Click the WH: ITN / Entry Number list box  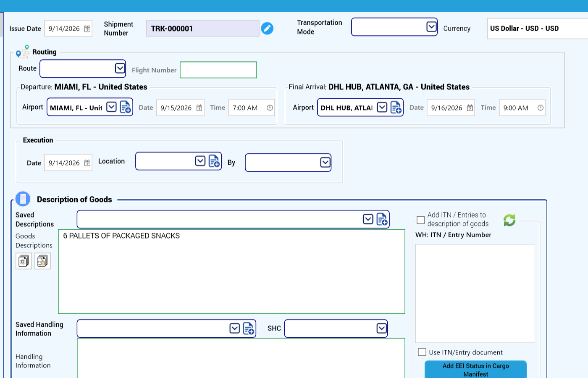[475, 294]
